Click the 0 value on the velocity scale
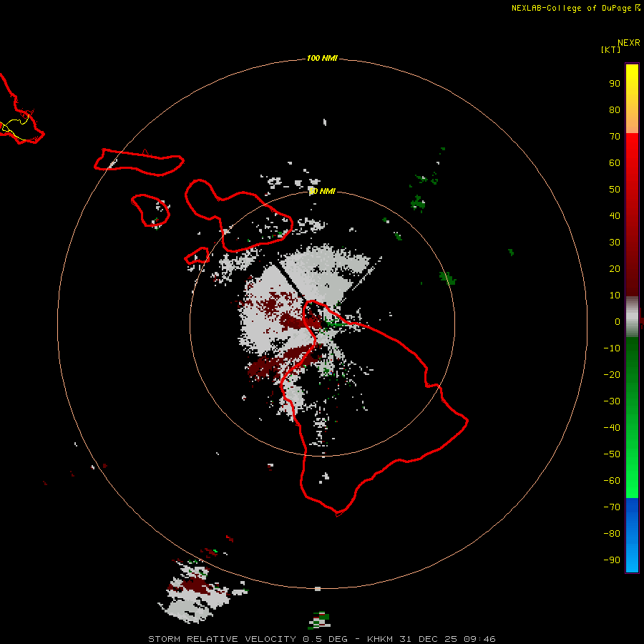Image resolution: width=644 pixels, height=644 pixels. pos(618,322)
